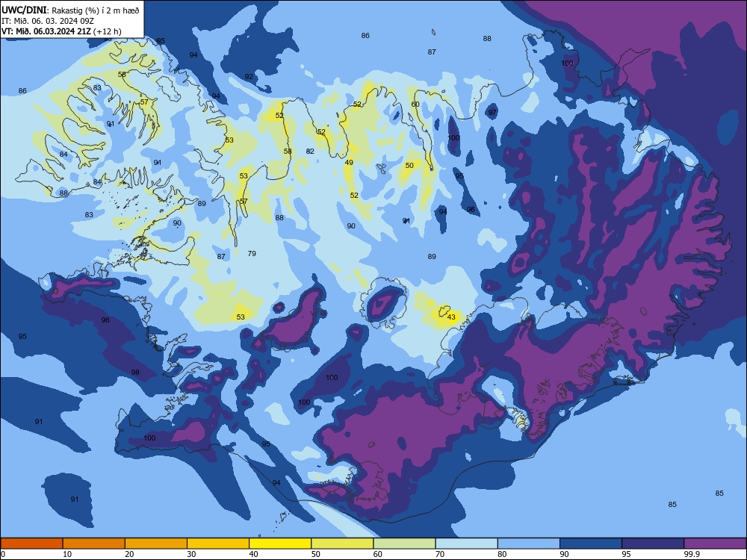Click the legend label 20
The width and height of the screenshot is (747, 560).
[x=129, y=554]
